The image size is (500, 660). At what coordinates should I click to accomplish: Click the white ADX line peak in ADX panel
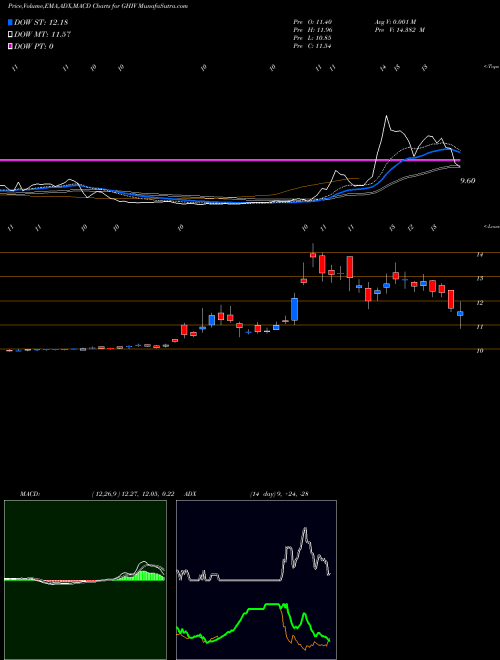click(305, 530)
